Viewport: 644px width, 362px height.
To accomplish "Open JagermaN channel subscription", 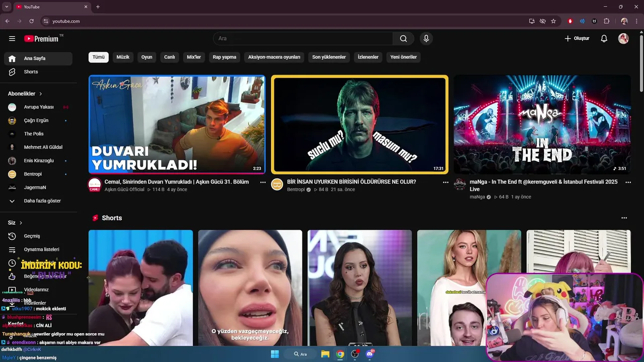I will [38, 188].
